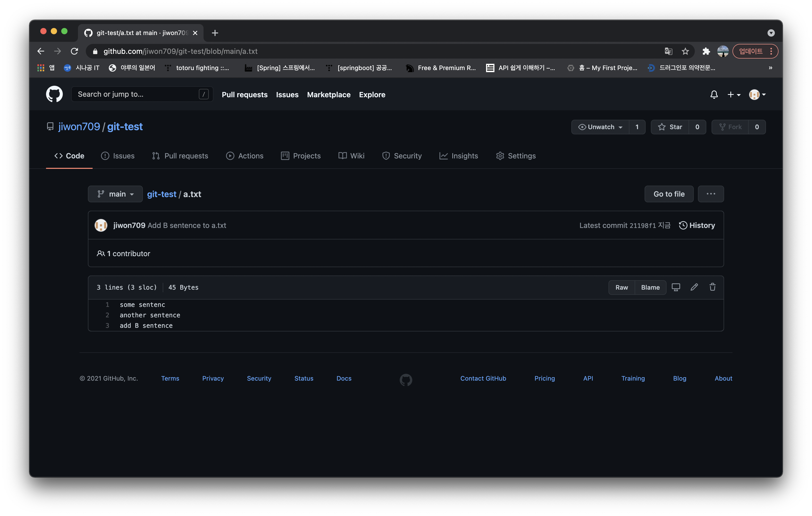Expand the main branch selector dropdown

(115, 194)
